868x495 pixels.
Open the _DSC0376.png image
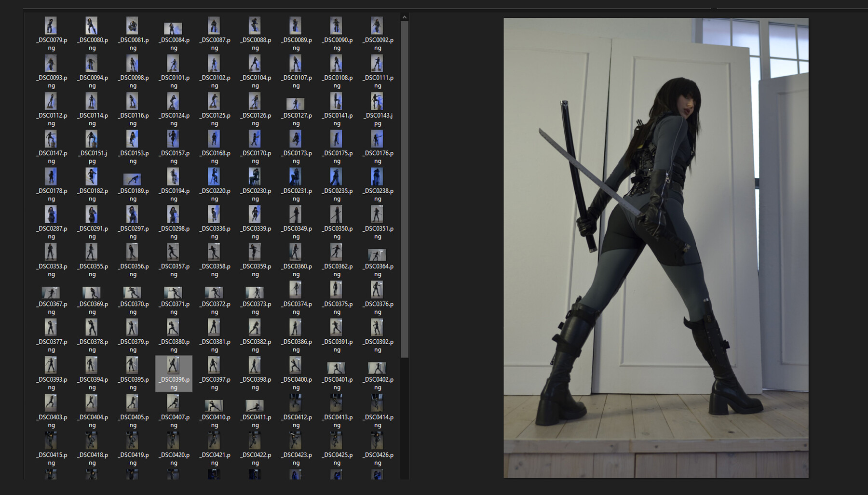[377, 290]
